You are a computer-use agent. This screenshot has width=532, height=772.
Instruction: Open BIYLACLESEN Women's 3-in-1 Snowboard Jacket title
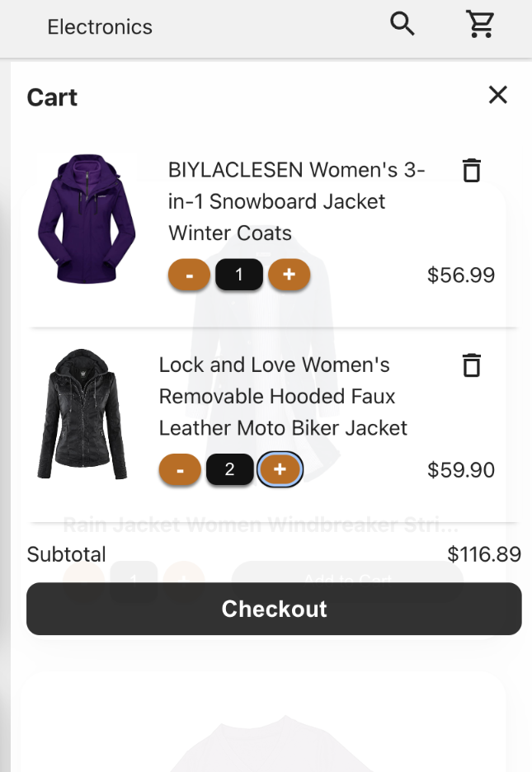click(x=296, y=201)
